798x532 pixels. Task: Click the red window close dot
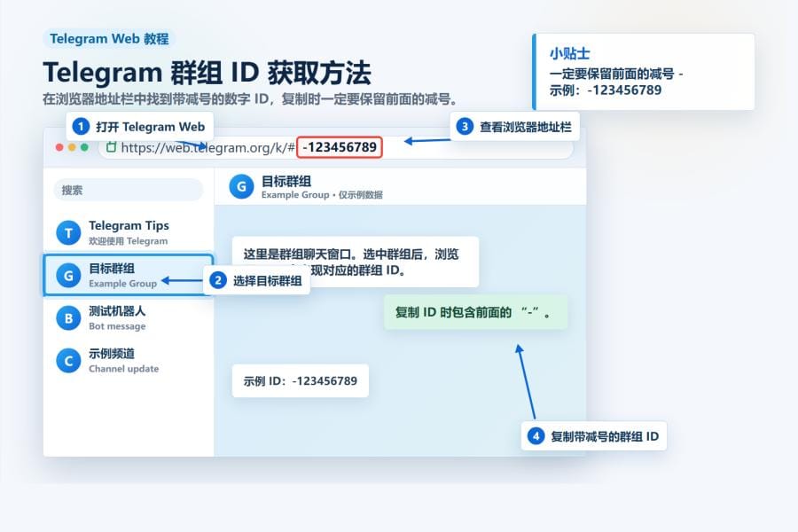click(59, 147)
